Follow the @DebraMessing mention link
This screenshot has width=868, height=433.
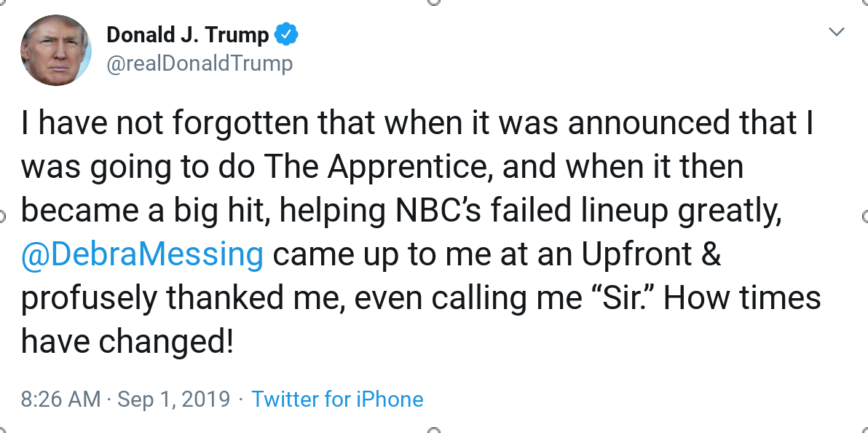[142, 254]
